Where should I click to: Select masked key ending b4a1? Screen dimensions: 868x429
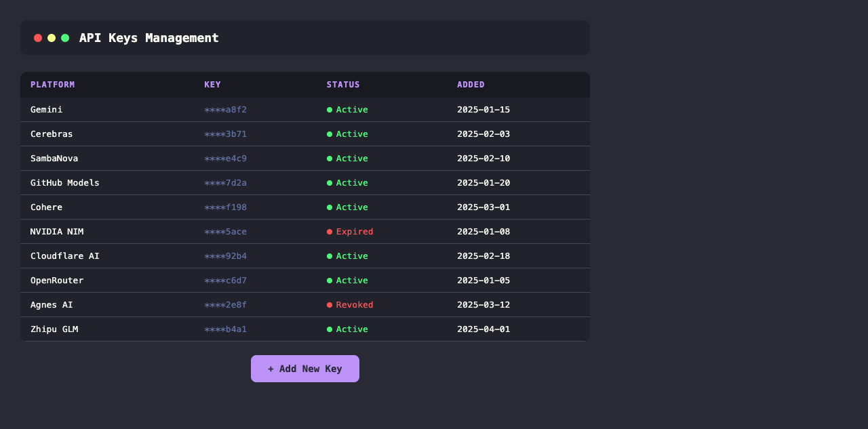pyautogui.click(x=226, y=329)
